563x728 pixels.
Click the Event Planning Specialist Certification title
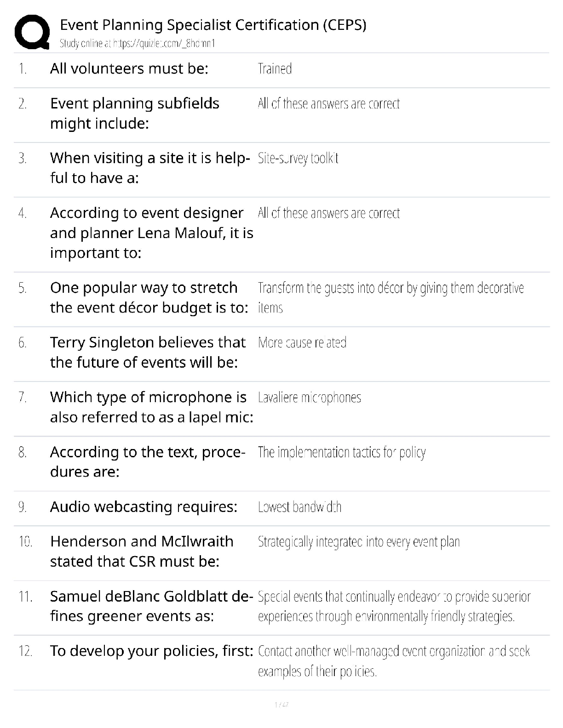[x=213, y=24]
